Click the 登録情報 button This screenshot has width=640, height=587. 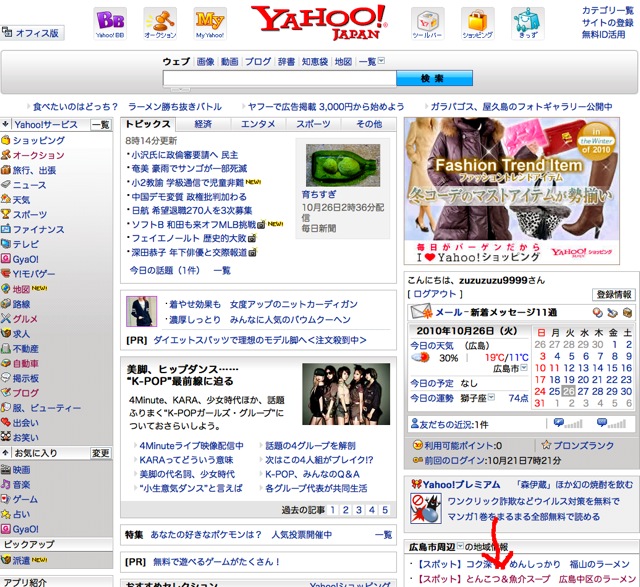coord(613,294)
